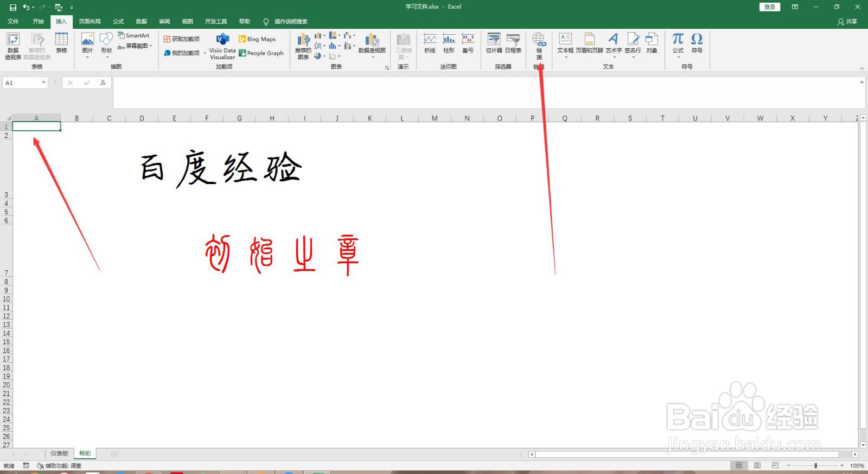Image resolution: width=868 pixels, height=474 pixels.
Task: Click the Save icon in quick access toolbar
Action: tap(13, 7)
